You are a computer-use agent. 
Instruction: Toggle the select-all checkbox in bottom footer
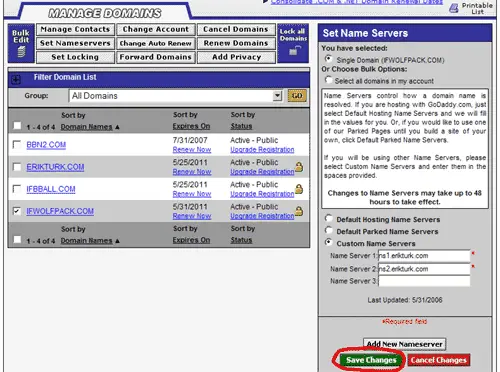pos(17,239)
